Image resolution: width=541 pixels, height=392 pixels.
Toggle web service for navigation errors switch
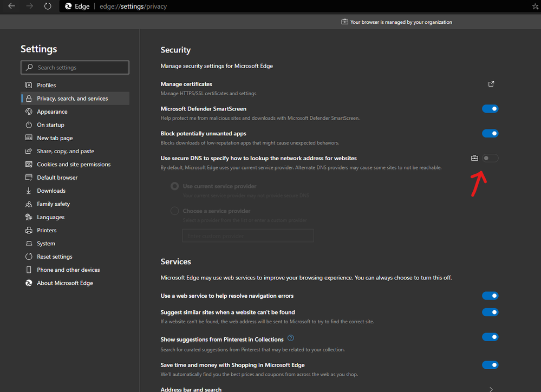pos(490,296)
